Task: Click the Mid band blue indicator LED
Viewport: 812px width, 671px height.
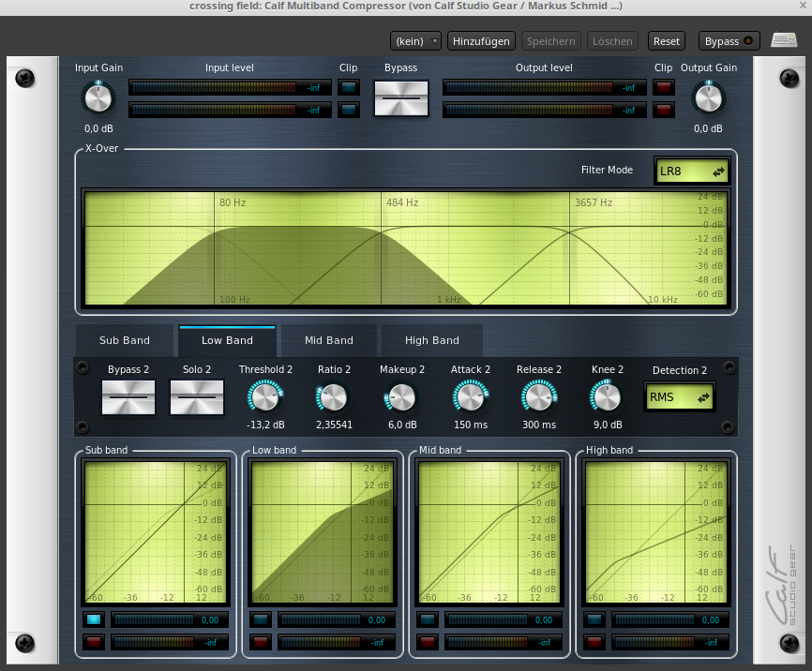Action: [x=428, y=619]
